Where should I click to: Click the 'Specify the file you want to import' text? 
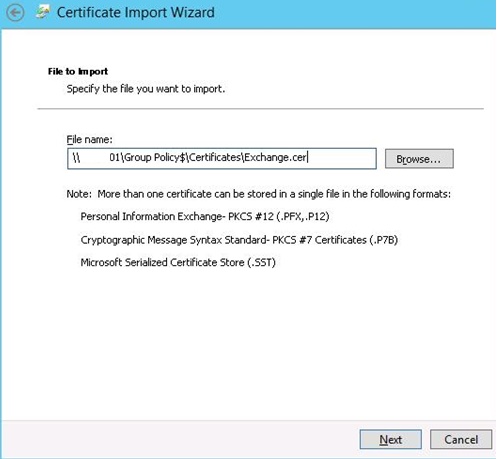coord(146,89)
